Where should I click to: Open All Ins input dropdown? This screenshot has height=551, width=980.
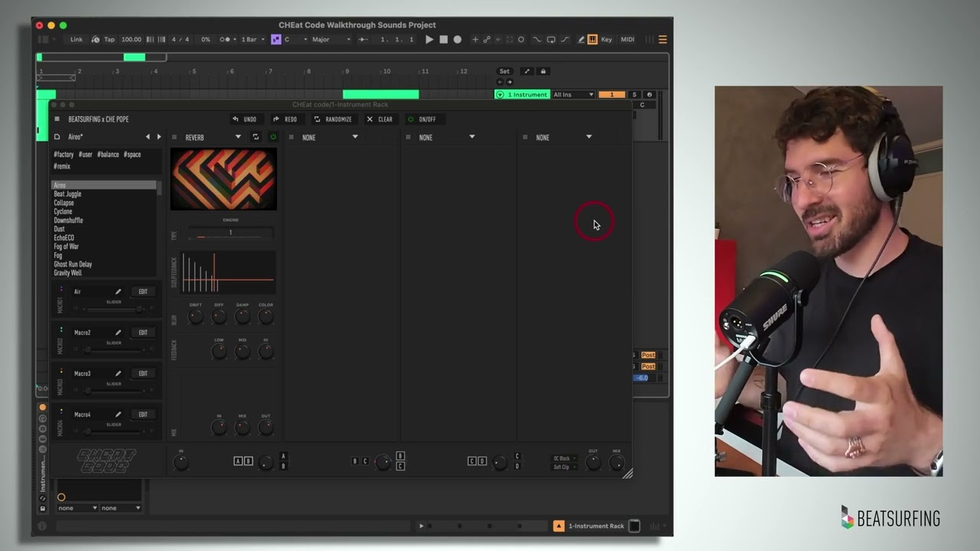(x=573, y=95)
